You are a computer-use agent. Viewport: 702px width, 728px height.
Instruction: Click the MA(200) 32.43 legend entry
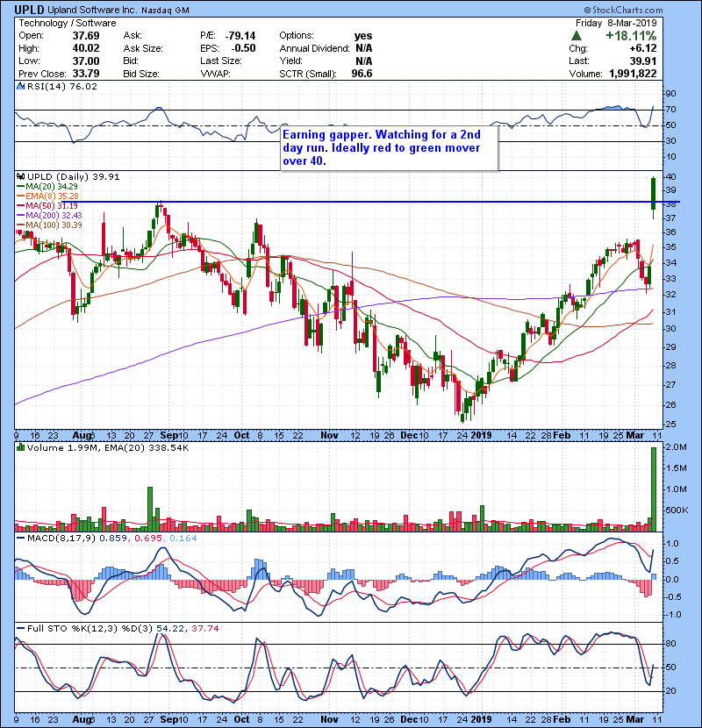click(x=49, y=216)
